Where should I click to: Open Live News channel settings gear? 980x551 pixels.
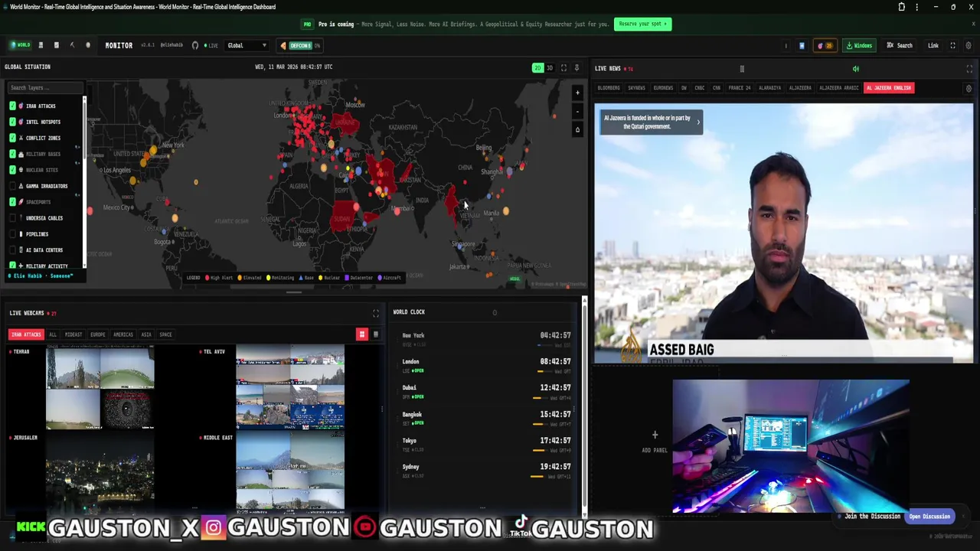pos(969,88)
